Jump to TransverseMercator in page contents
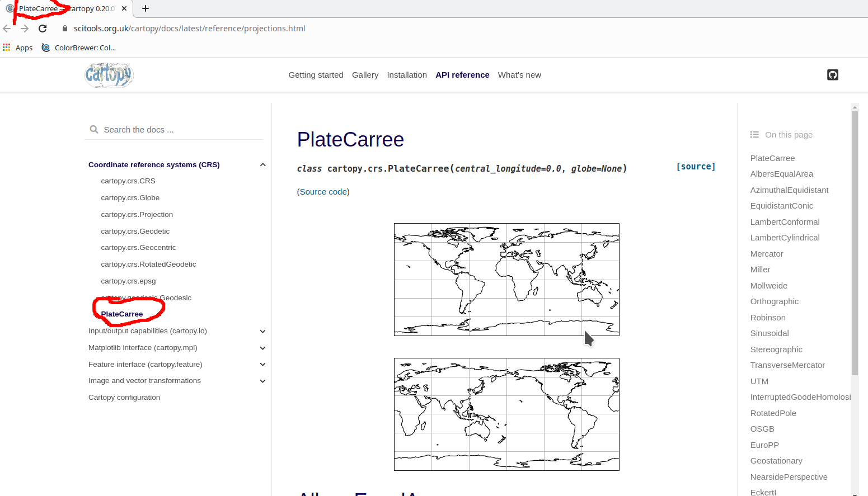This screenshot has height=496, width=868. point(787,365)
